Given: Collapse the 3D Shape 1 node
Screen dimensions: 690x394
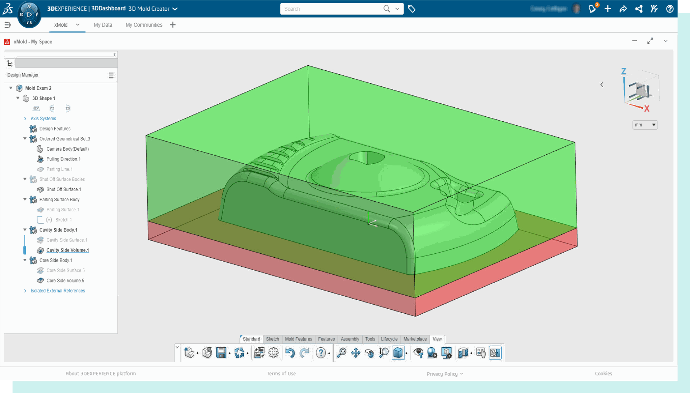Looking at the screenshot, I should 18,98.
